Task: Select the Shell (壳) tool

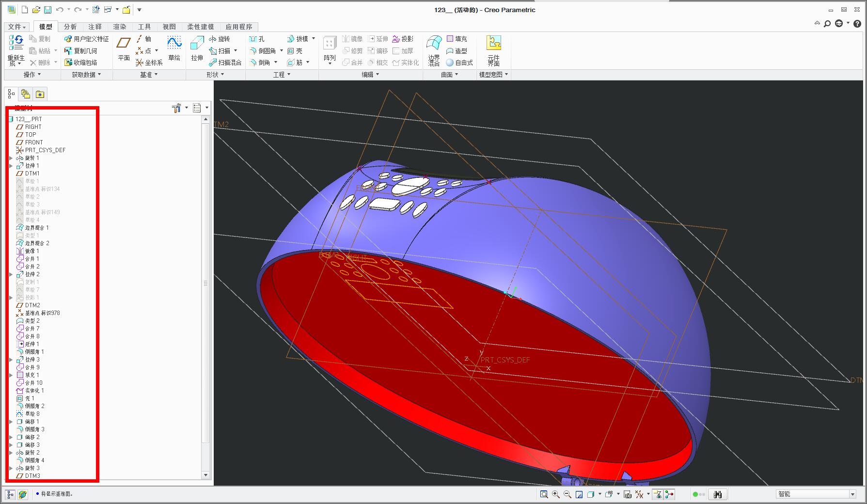Action: tap(295, 51)
